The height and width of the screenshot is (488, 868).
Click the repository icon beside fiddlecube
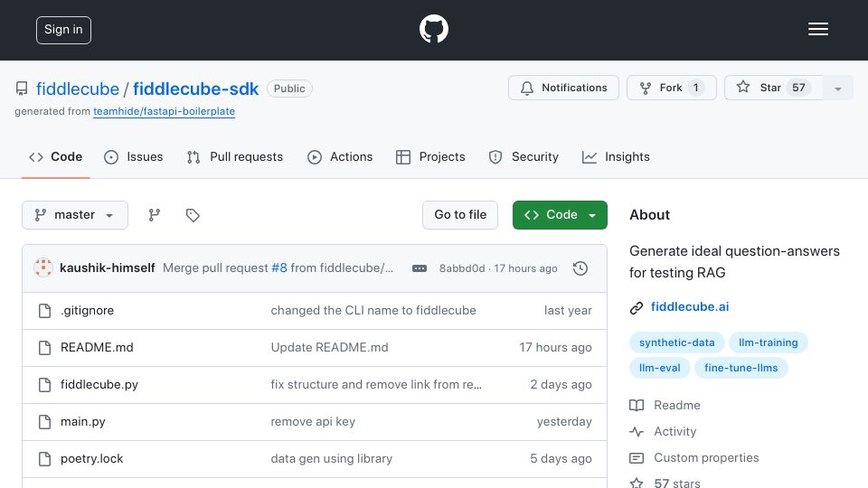click(x=22, y=89)
